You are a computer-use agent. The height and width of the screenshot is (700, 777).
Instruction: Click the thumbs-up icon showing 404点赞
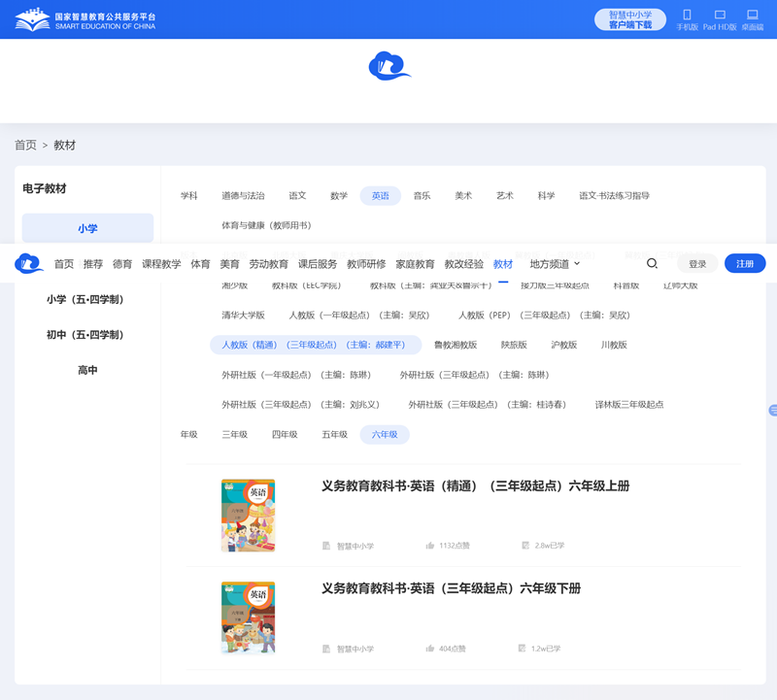click(430, 649)
